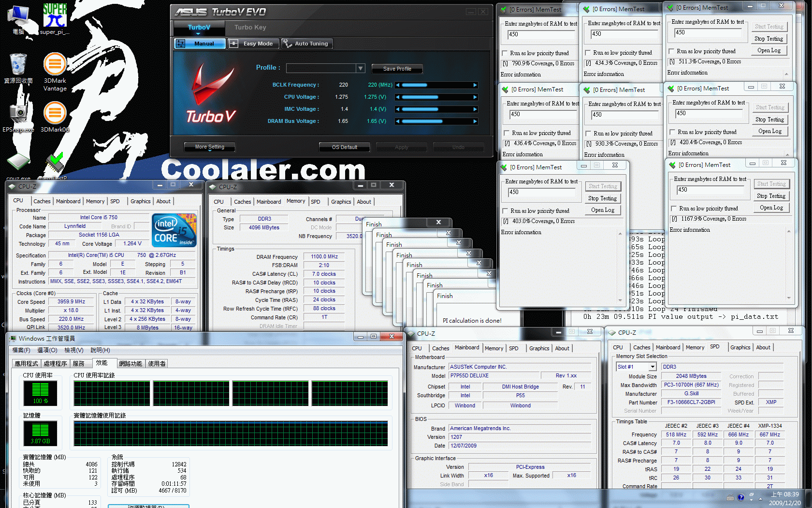
Task: Open the 3DMark06 desktop icon
Action: click(55, 117)
